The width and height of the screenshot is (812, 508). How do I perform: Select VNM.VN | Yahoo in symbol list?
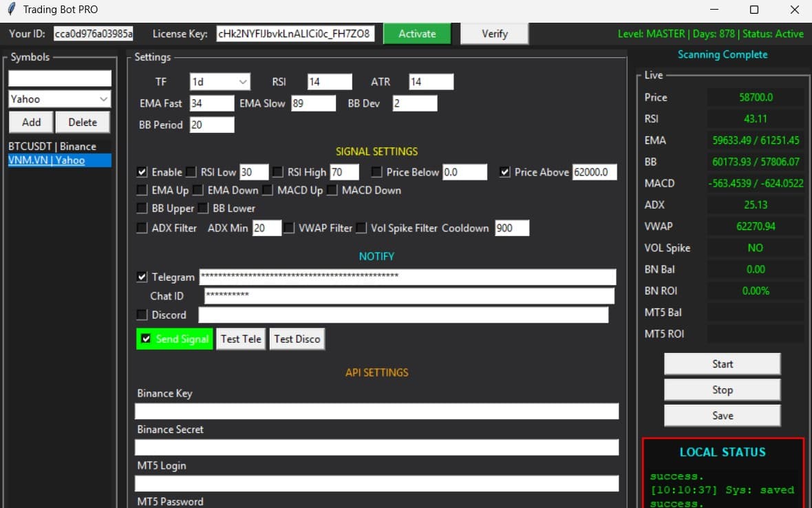(x=60, y=160)
